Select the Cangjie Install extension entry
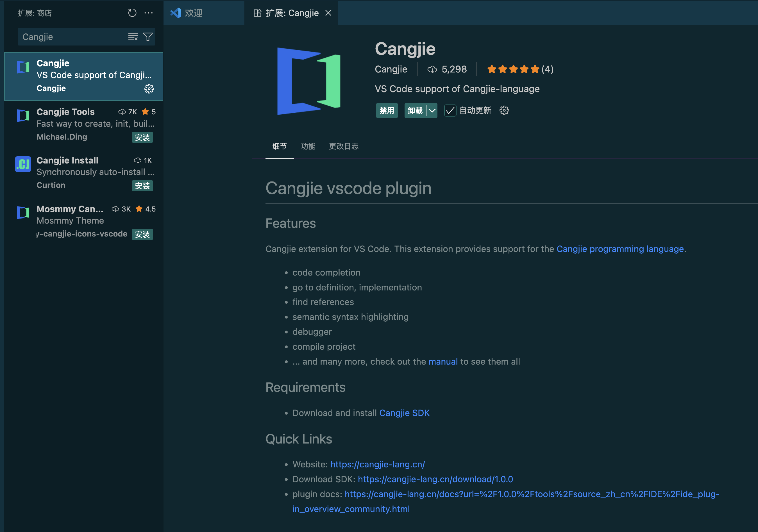This screenshot has height=532, width=758. point(84,173)
